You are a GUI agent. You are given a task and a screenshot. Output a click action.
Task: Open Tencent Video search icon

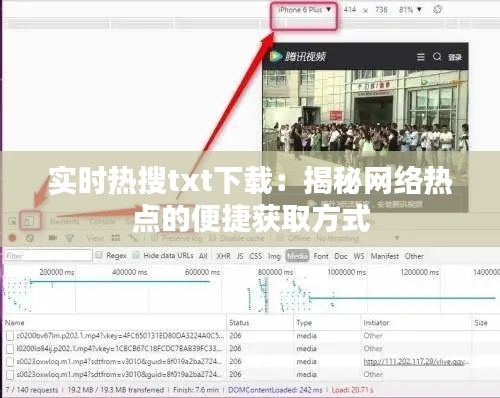pyautogui.click(x=437, y=57)
